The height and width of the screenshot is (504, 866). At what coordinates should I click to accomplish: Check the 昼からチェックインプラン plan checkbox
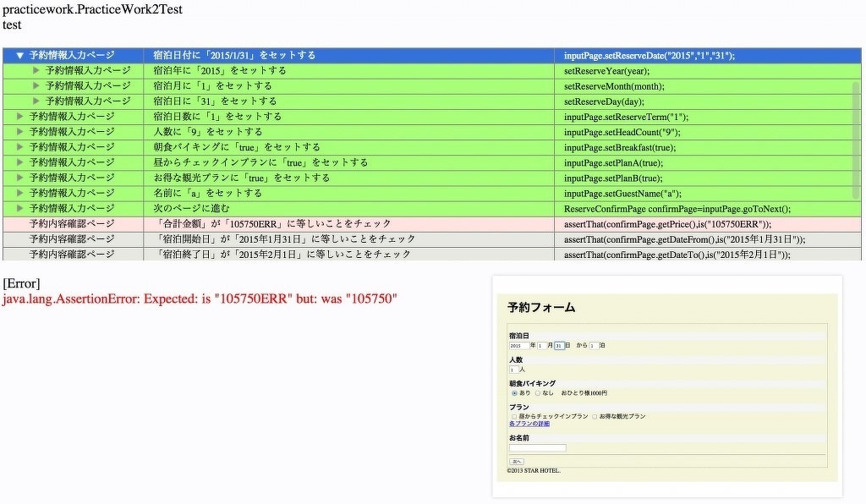tap(512, 416)
